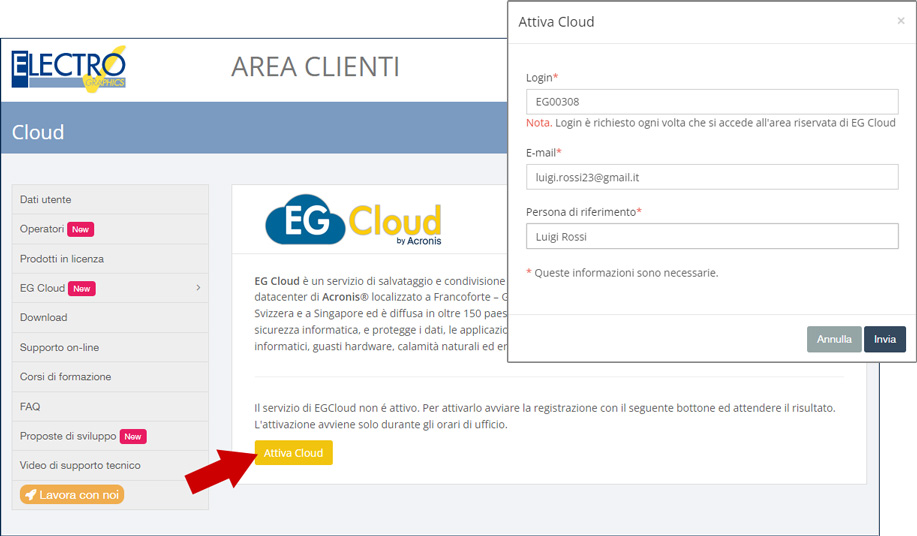Click the Attiva Cloud dialog title
Viewport: 917px width, 536px height.
point(556,22)
